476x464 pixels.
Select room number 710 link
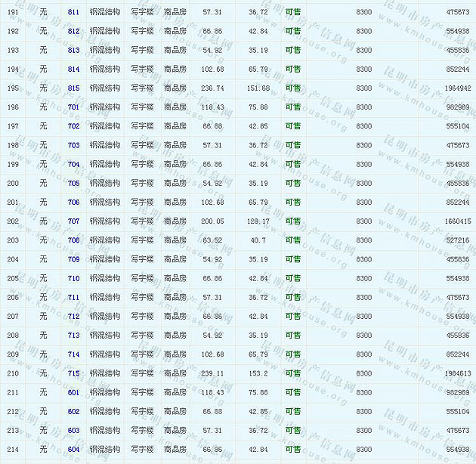click(73, 278)
